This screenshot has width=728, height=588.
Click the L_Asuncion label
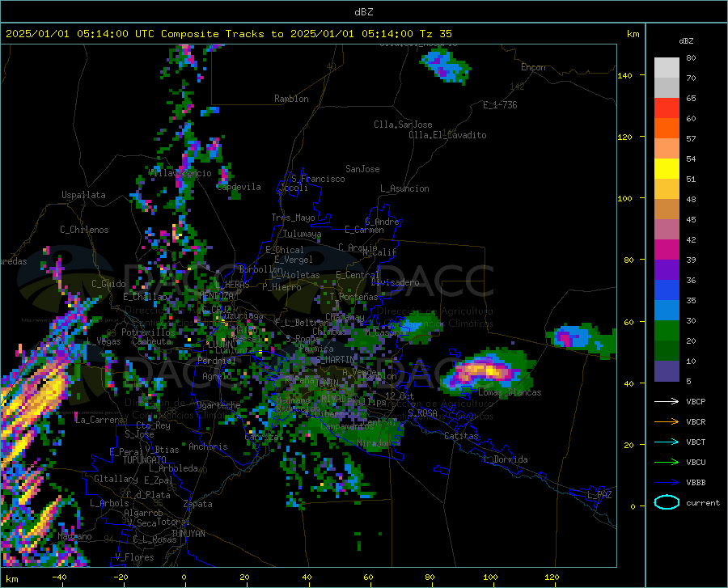[x=405, y=188]
